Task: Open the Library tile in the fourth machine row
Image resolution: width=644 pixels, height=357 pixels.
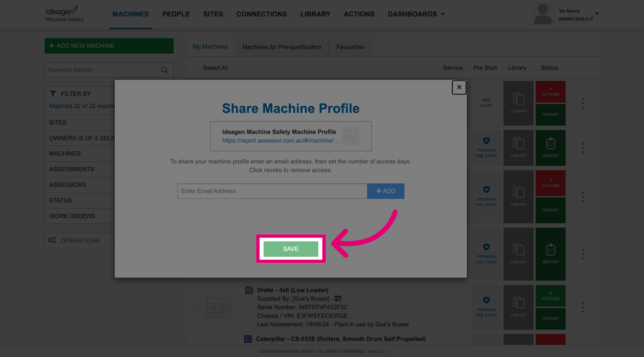Action: coord(518,254)
